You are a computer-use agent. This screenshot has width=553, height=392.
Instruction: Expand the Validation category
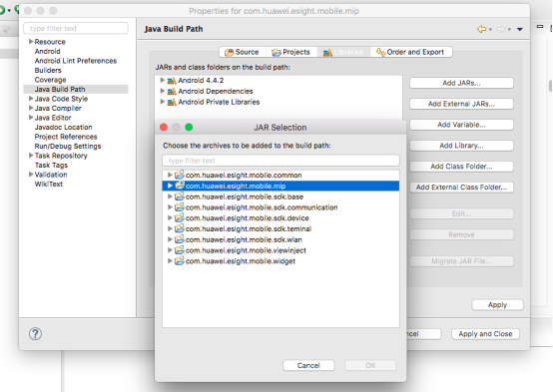[x=31, y=175]
